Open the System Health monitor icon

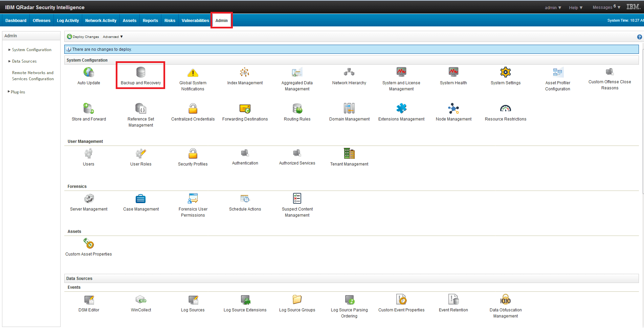pos(453,72)
